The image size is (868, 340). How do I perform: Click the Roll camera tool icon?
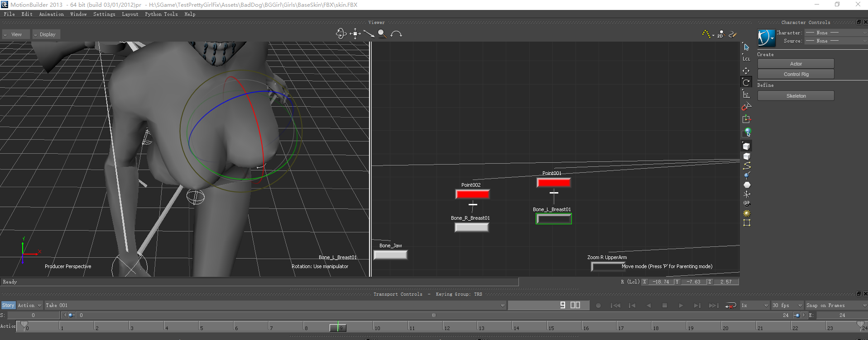[x=396, y=34]
